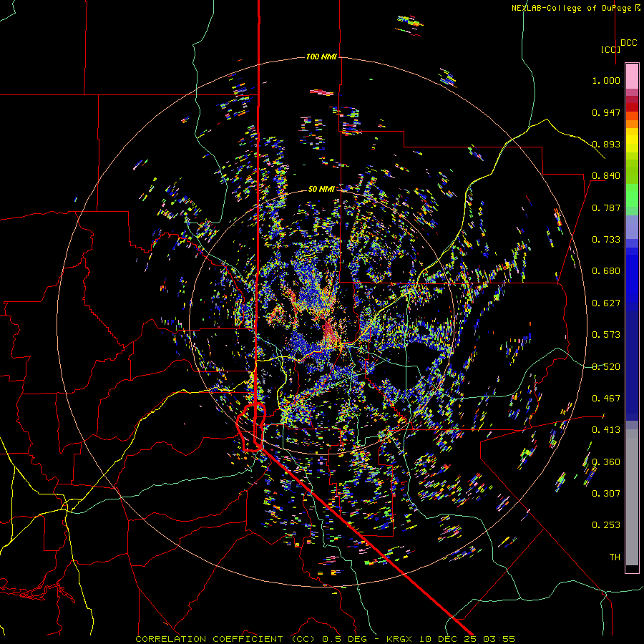Click the KRGX station identifier in caption
The image size is (644, 644).
click(x=401, y=639)
